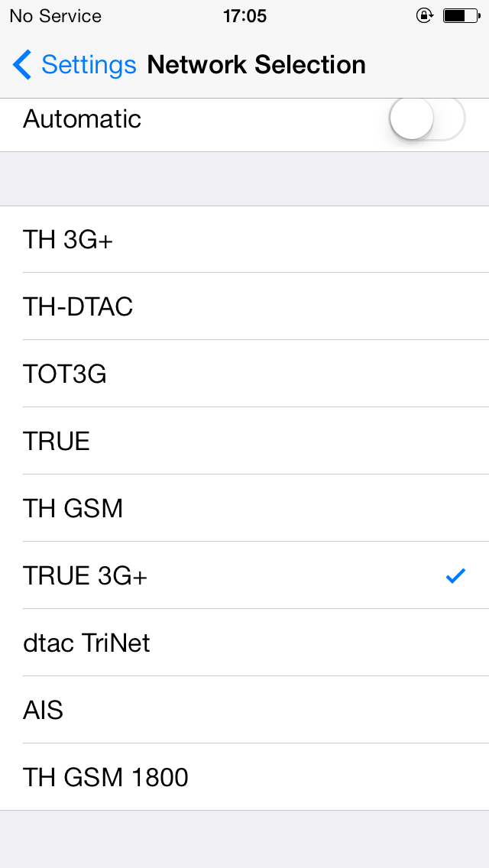Enable the Automatic network toggle

[x=427, y=118]
